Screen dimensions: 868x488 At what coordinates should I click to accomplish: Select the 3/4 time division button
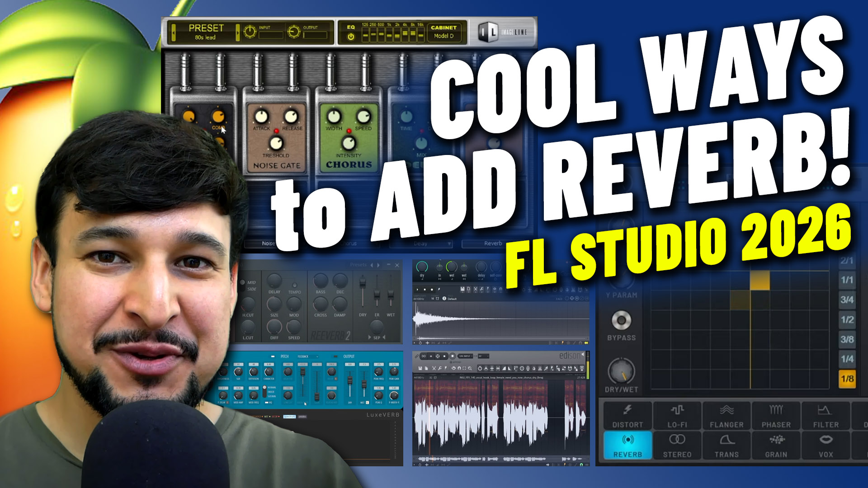[847, 300]
